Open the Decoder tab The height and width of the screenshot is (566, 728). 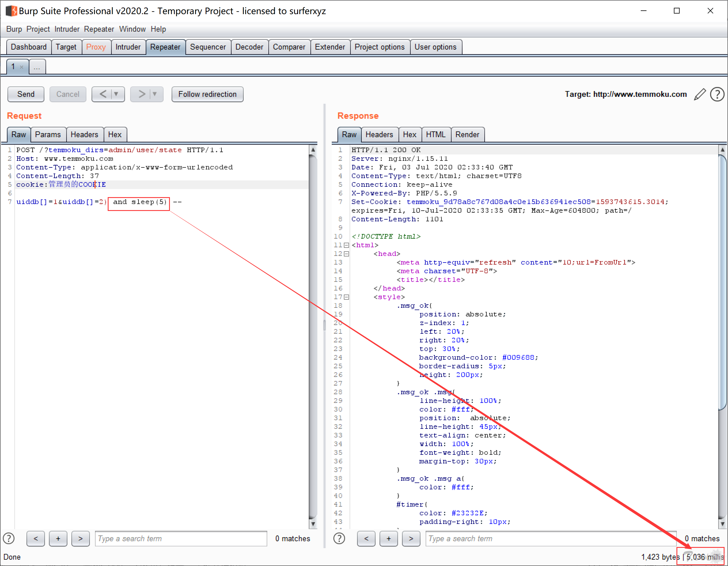(x=249, y=47)
